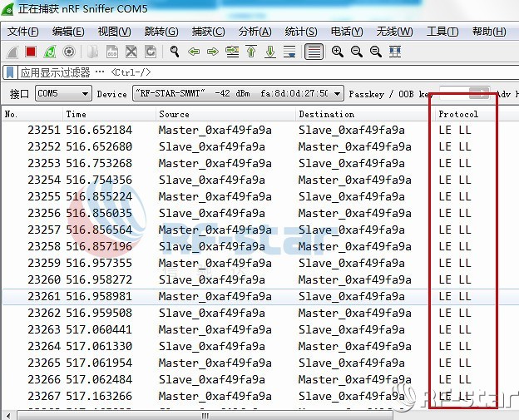Open the COM5 interface dropdown

(63, 93)
